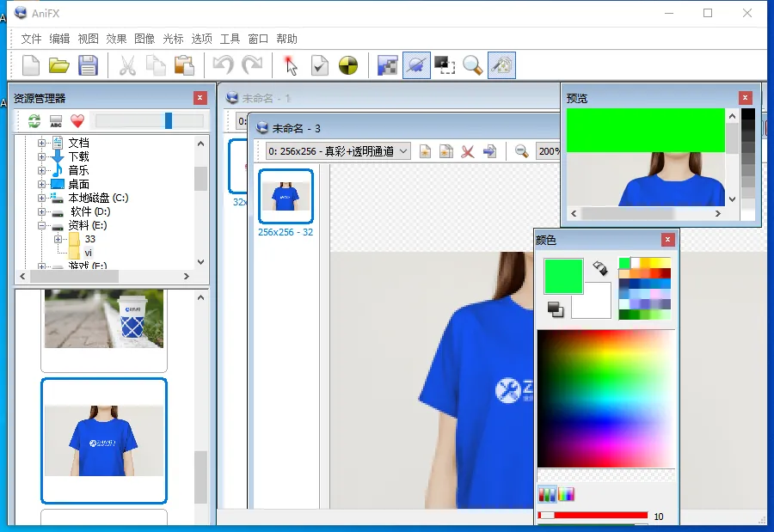This screenshot has height=532, width=774.
Task: Create a new file with the blank page icon
Action: click(x=31, y=65)
